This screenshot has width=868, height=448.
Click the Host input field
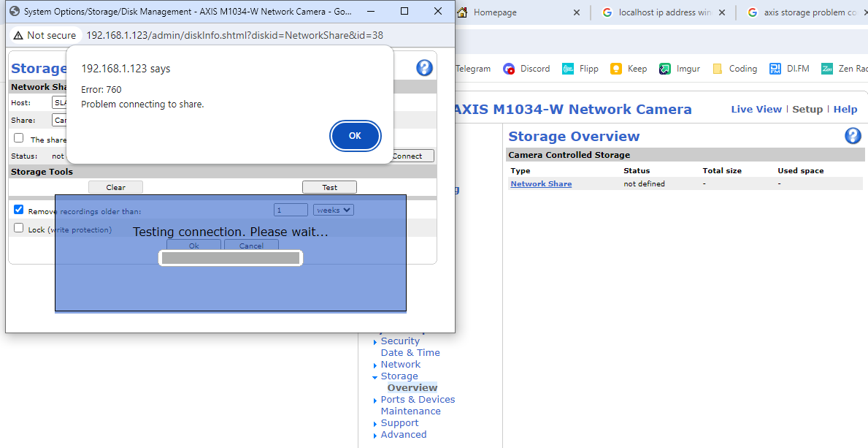[x=59, y=102]
